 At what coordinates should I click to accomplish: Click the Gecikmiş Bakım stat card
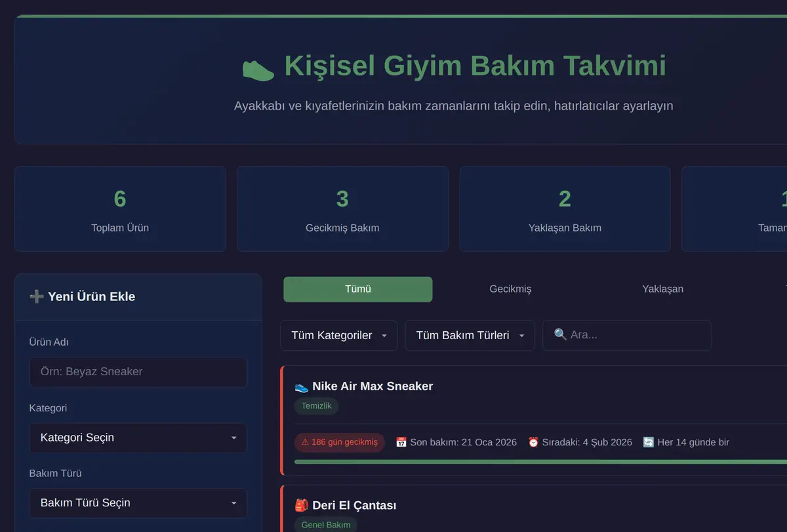tap(342, 209)
